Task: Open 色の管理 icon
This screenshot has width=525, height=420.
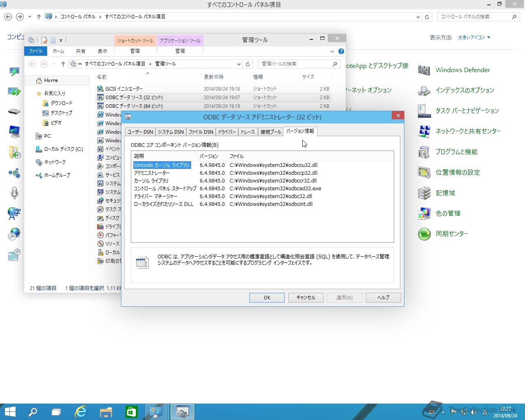Action: pos(439,214)
